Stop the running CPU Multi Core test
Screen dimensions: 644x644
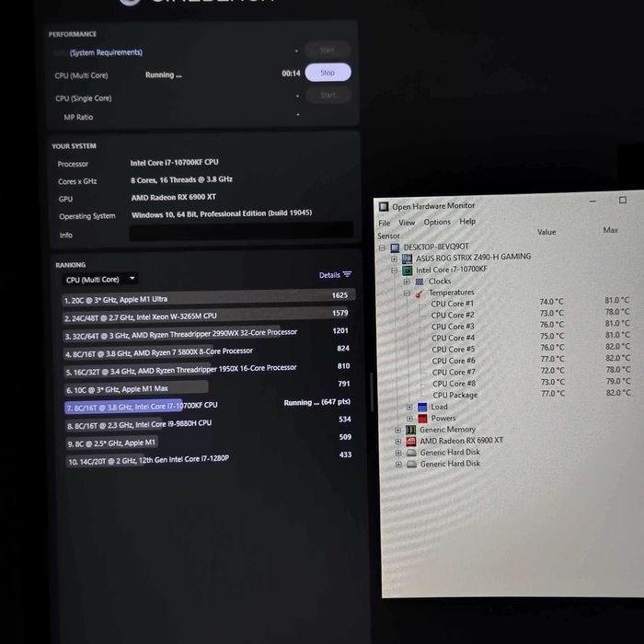328,73
